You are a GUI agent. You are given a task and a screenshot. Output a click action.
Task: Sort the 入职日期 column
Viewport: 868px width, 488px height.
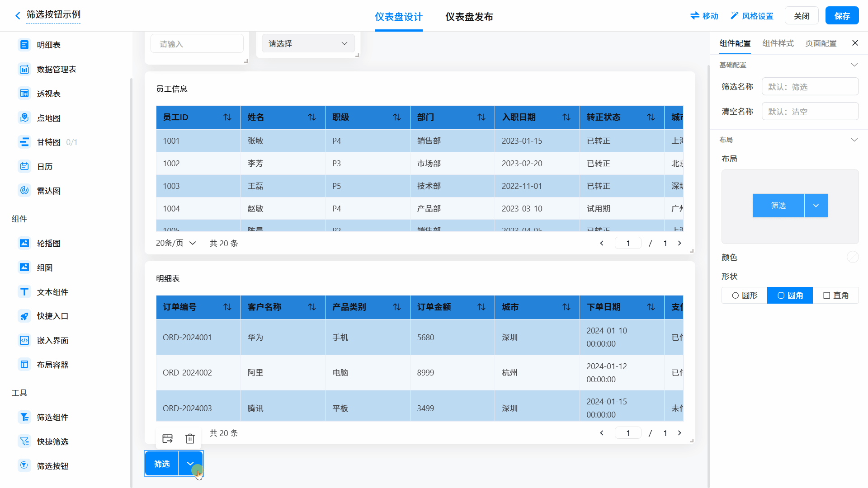click(566, 117)
